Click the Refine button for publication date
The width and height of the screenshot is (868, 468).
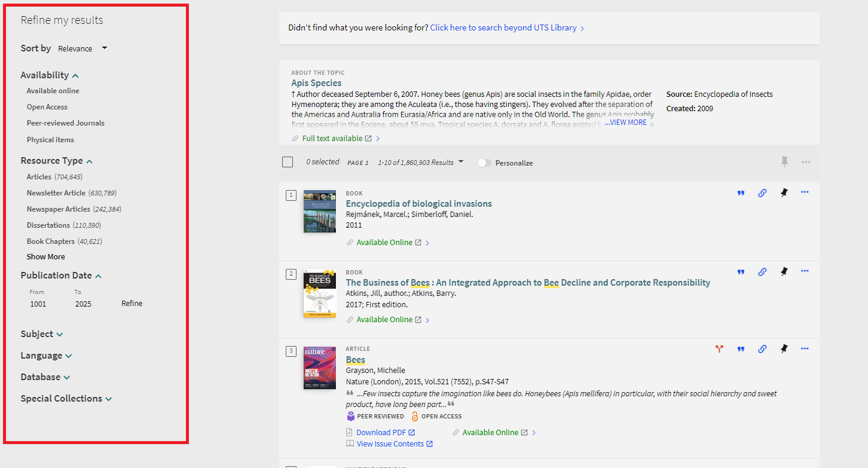tap(132, 303)
